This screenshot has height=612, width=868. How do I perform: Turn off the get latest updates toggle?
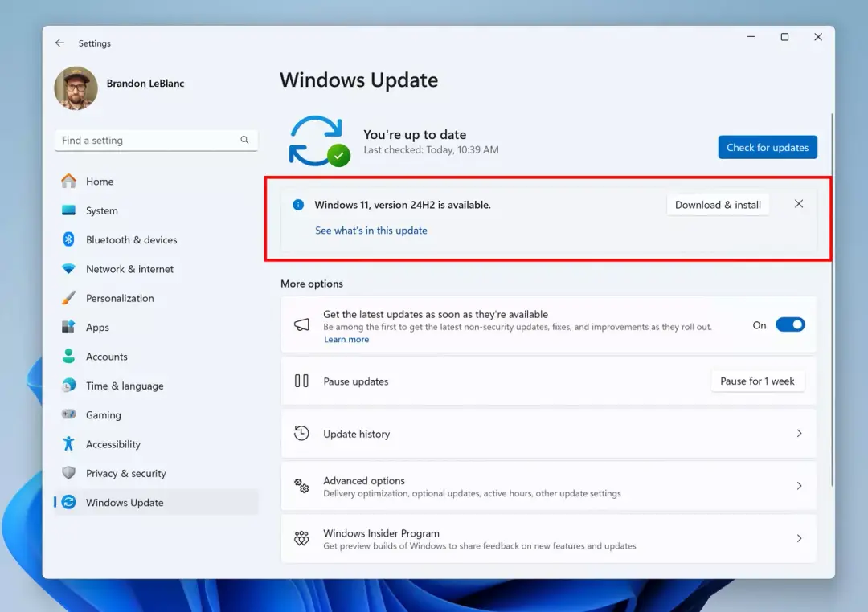point(790,324)
